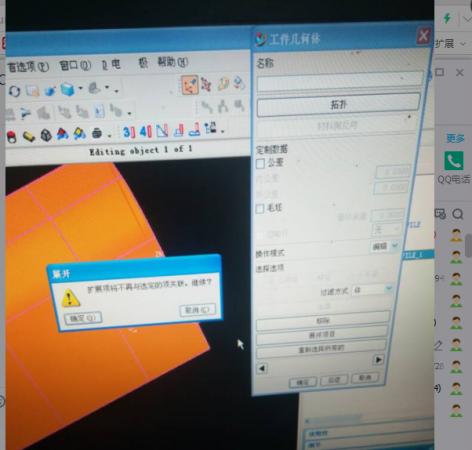Open the 操作模式 编辑 dropdown
Screen dimensions: 472x450
pyautogui.click(x=385, y=246)
